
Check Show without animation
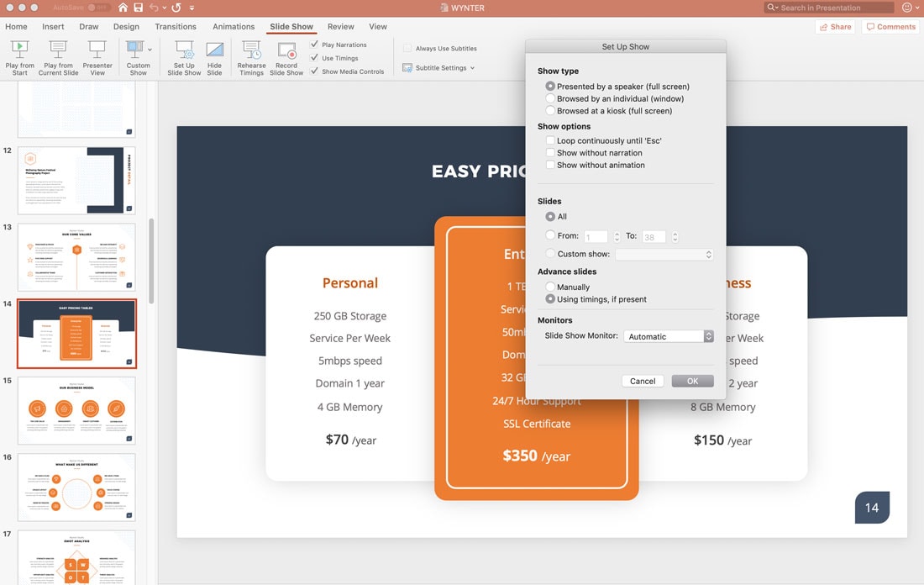click(552, 165)
